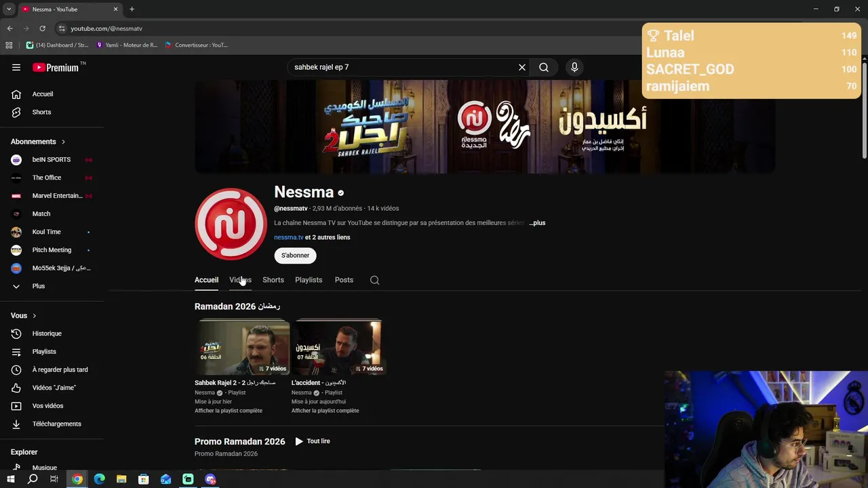Open the nessma.tv link
The height and width of the screenshot is (488, 868).
pyautogui.click(x=288, y=237)
